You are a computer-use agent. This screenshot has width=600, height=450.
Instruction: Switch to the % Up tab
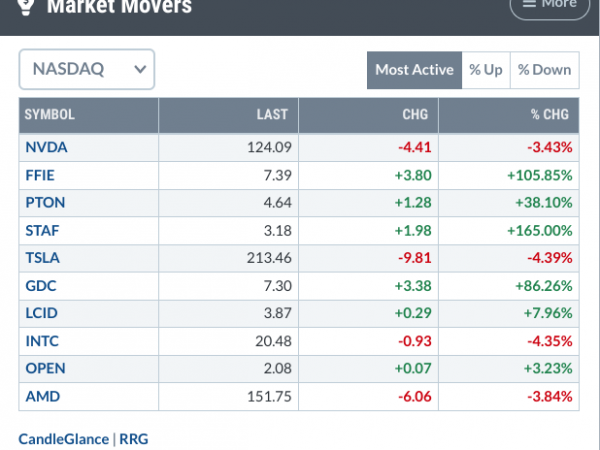[486, 70]
